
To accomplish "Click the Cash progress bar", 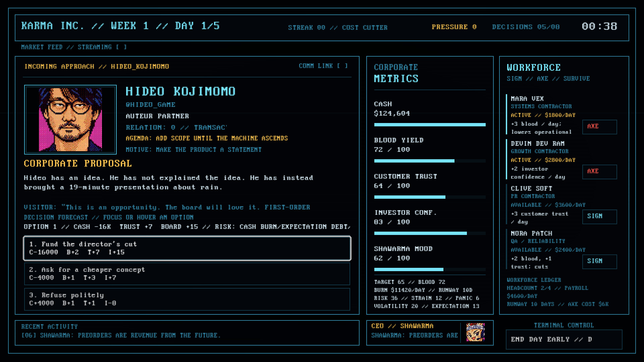I will [430, 125].
